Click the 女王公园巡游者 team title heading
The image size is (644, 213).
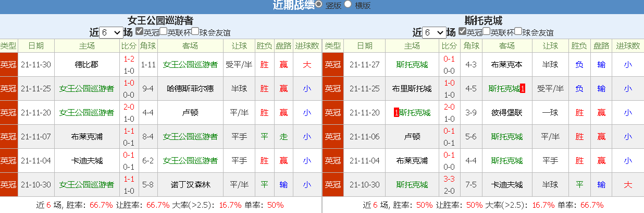tap(160, 20)
